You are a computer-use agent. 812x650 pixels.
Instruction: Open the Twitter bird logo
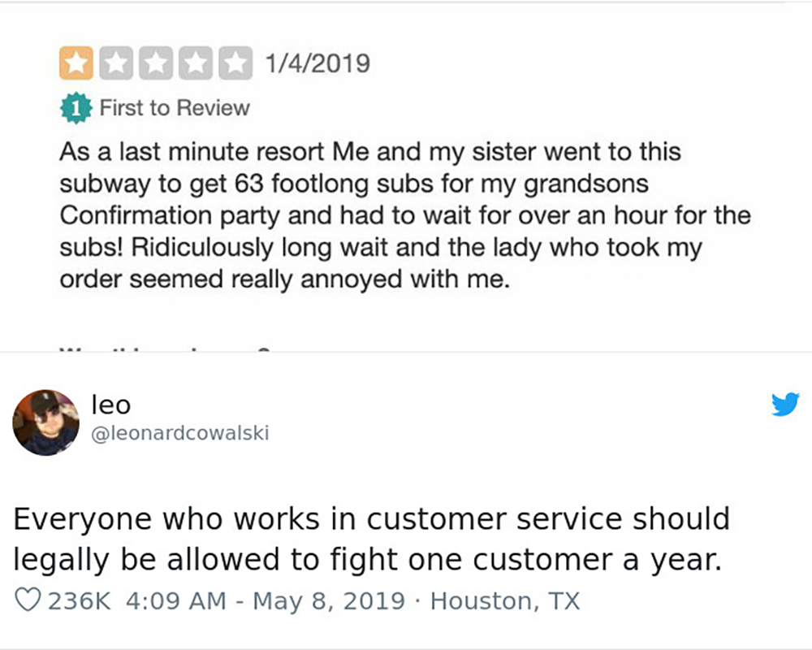tap(784, 405)
